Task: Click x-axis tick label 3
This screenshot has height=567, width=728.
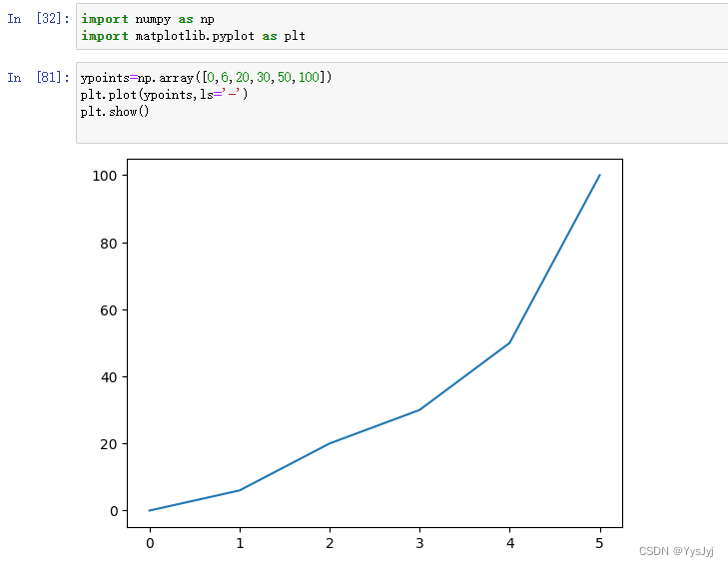Action: pos(419,543)
